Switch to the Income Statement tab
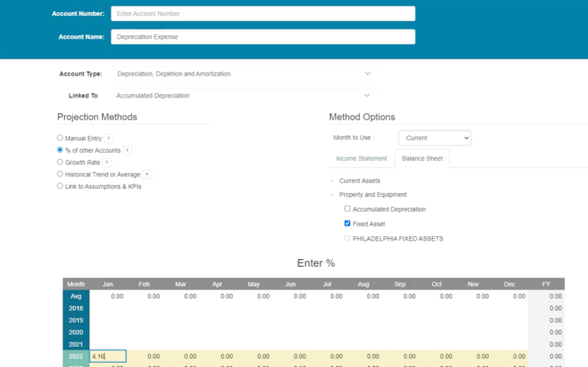Screen dimensions: 588x367 click(362, 159)
